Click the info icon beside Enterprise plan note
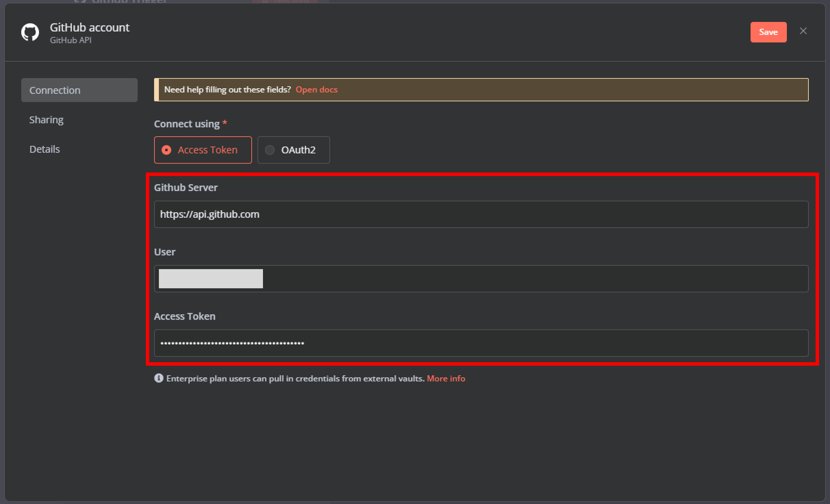Viewport: 830px width, 504px height. [x=159, y=378]
